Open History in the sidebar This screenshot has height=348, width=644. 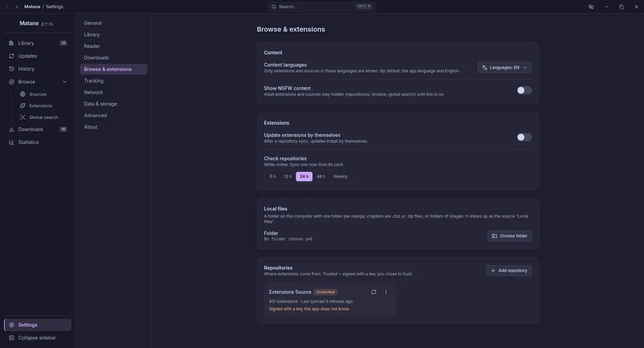click(38, 69)
